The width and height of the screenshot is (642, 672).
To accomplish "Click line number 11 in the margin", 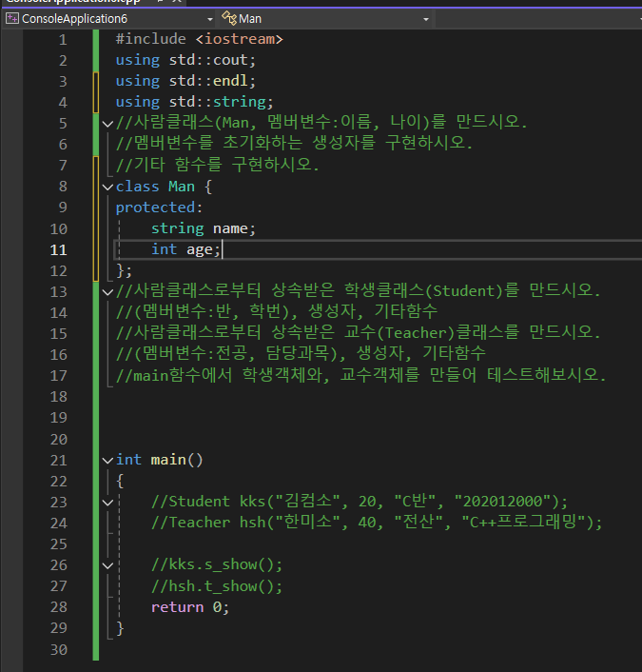I will (x=59, y=249).
